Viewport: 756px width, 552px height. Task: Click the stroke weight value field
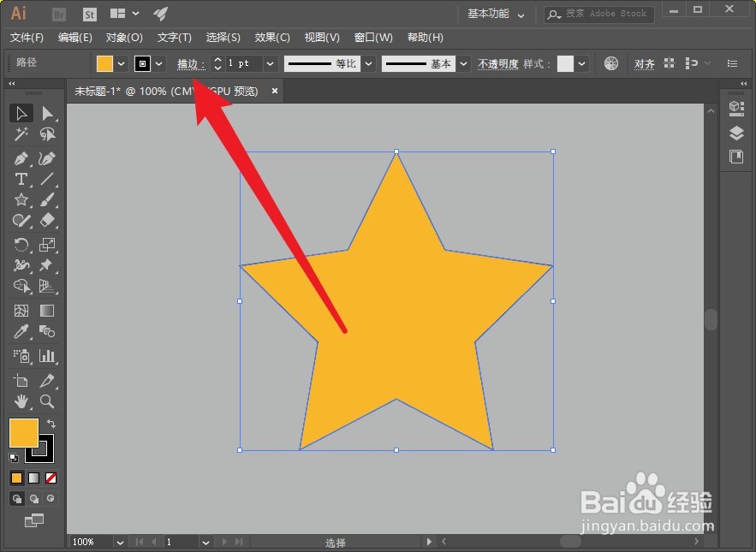tap(244, 63)
